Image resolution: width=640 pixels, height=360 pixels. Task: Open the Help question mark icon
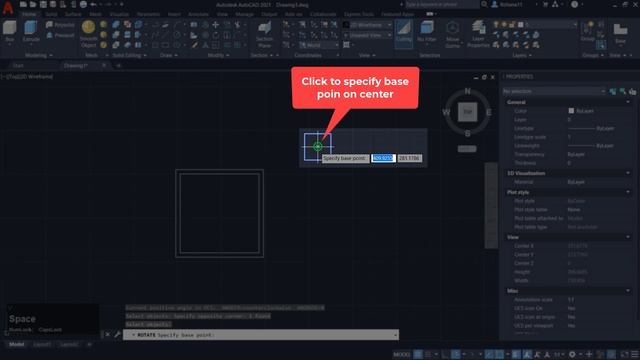click(575, 4)
